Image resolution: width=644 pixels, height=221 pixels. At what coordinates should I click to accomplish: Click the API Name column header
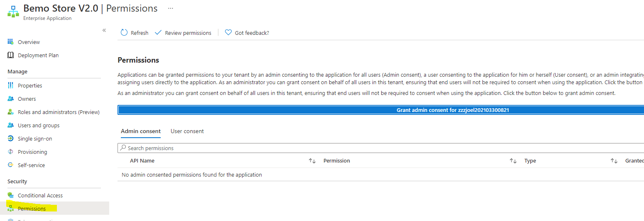[142, 160]
